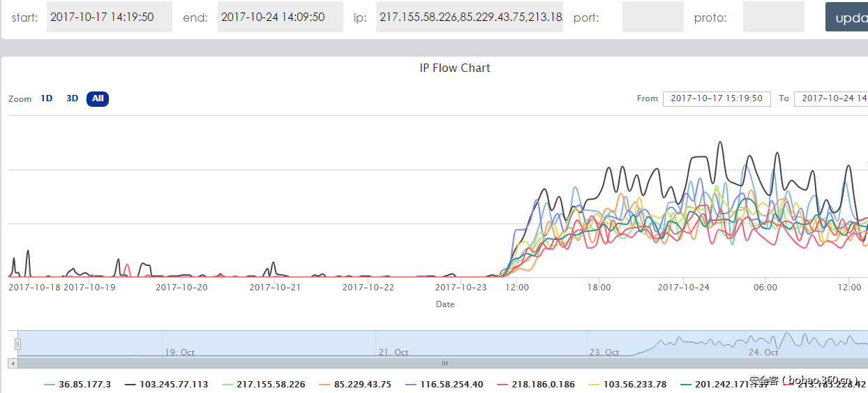Click the proto input field

[x=773, y=17]
